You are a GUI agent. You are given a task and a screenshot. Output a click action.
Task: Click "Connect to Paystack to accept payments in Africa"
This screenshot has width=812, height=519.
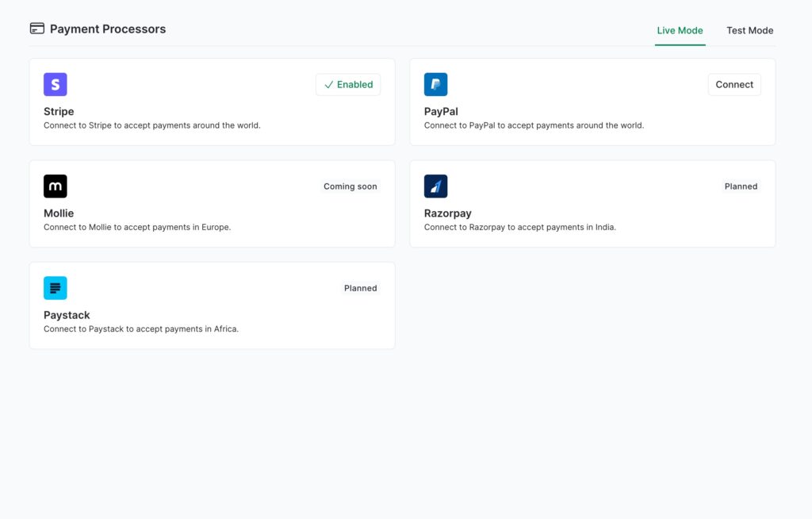tap(141, 329)
